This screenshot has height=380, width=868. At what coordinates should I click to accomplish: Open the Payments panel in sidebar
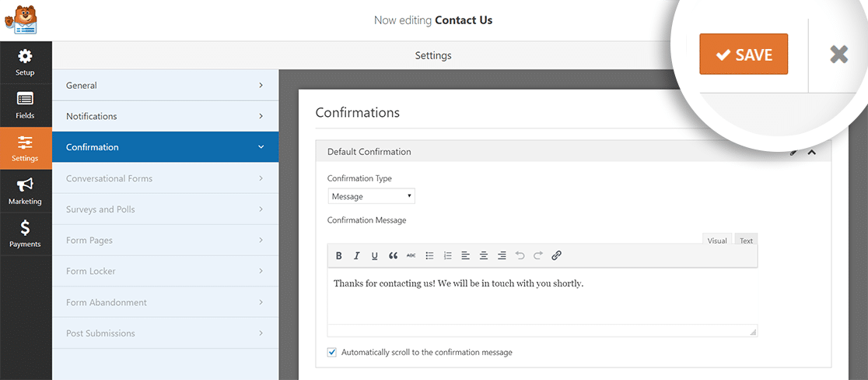(x=26, y=234)
